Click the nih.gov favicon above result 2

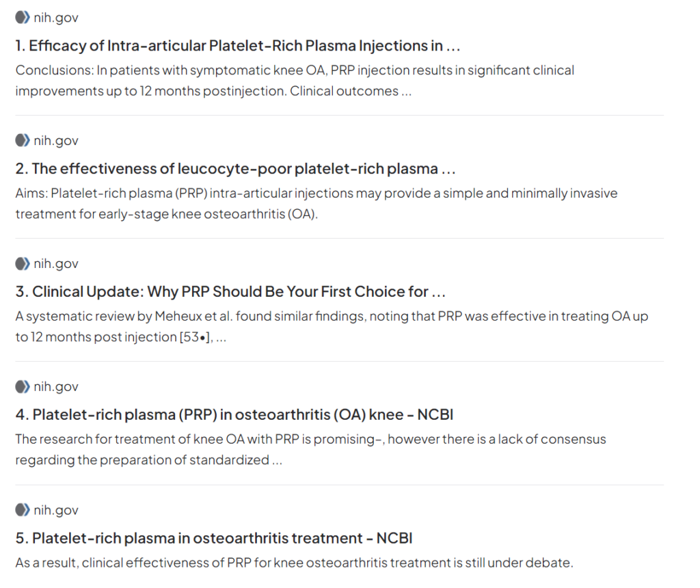pos(23,141)
